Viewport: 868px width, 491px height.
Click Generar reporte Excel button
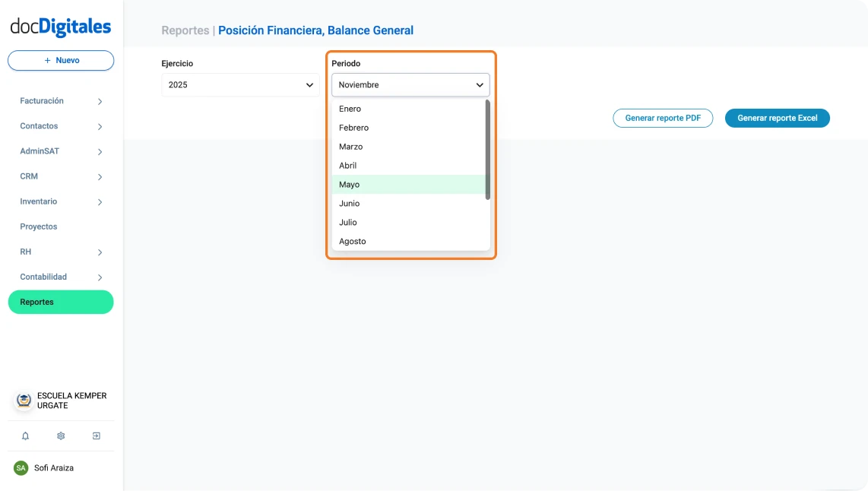pyautogui.click(x=777, y=119)
